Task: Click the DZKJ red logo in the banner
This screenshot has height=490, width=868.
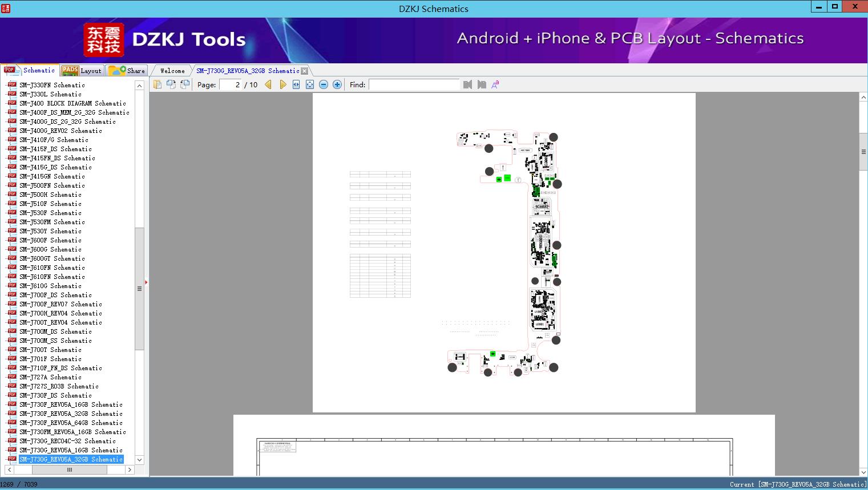Action: coord(103,40)
